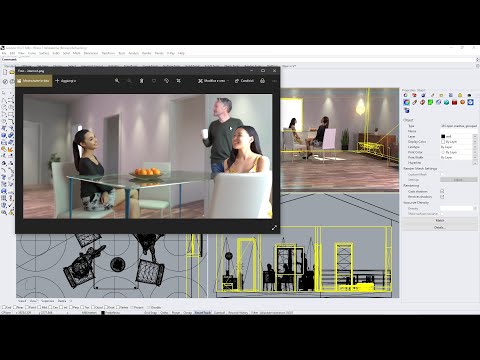Click the red box icon in Properties

click(x=454, y=102)
